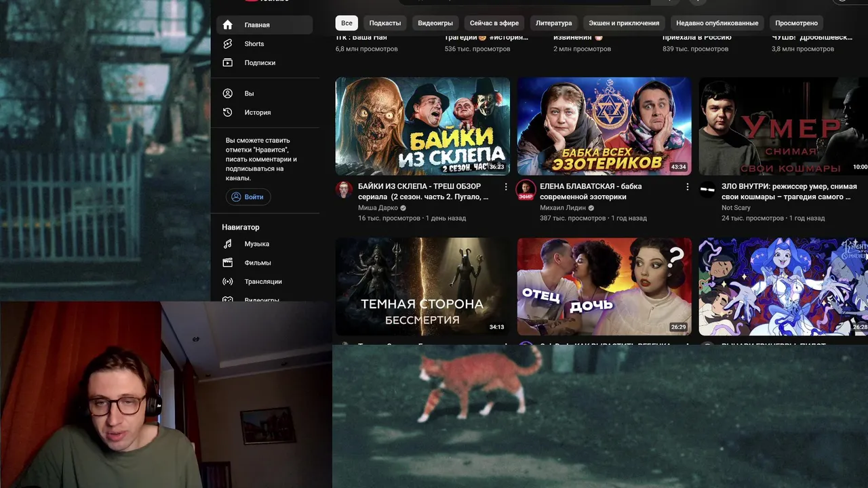Click the 26:29 duration badge
Screen dimensions: 868x488
678,327
